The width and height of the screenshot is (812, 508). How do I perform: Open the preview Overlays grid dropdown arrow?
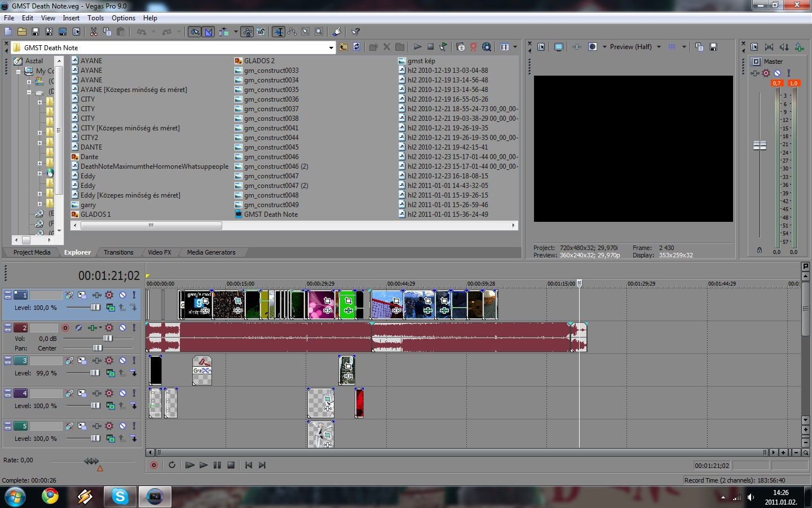[684, 47]
